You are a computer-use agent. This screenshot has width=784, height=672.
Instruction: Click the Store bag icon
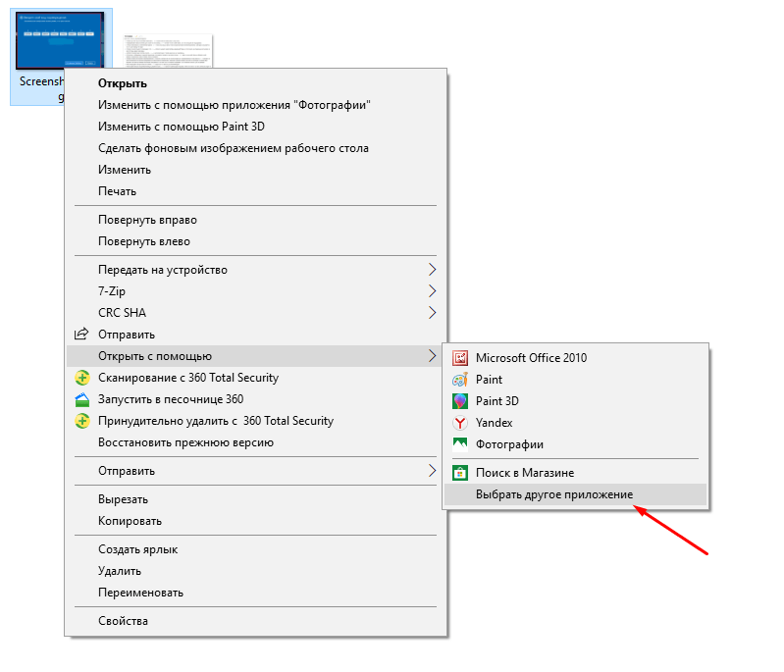pyautogui.click(x=459, y=473)
